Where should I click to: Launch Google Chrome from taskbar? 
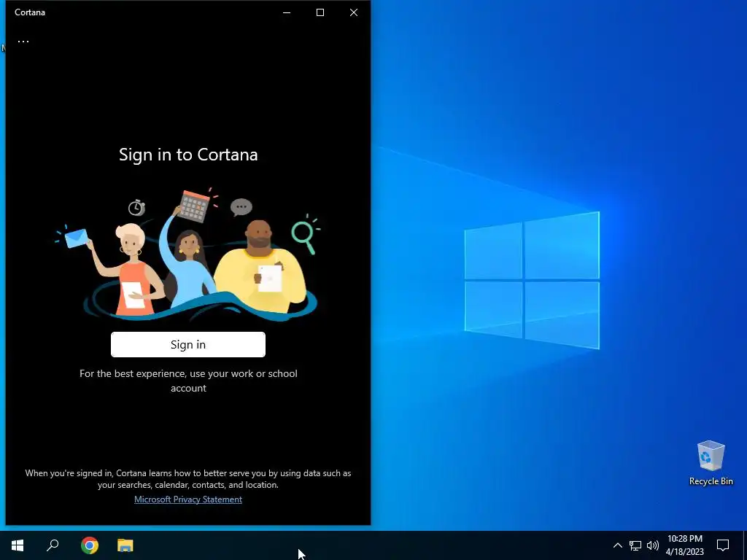(89, 545)
